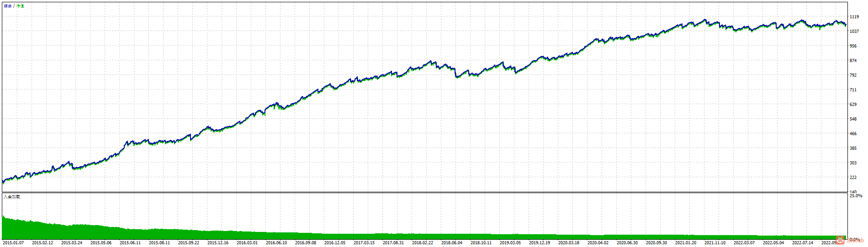Image resolution: width=868 pixels, height=247 pixels.
Task: Click the 2015.12.16 date label
Action: (x=218, y=243)
